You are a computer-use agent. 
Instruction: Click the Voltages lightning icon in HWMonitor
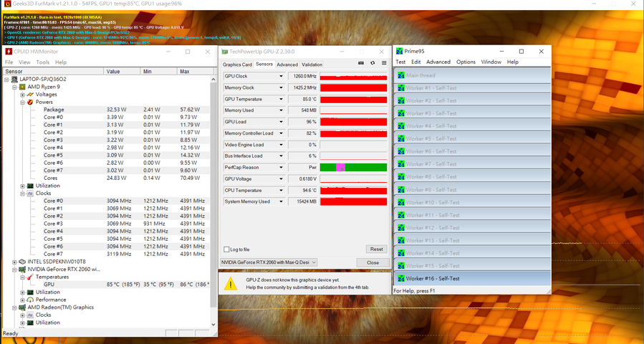point(30,95)
